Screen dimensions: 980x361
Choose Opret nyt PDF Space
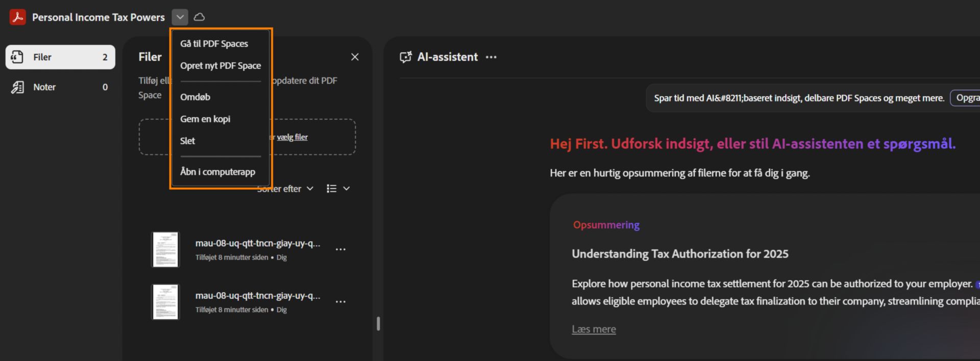point(220,66)
